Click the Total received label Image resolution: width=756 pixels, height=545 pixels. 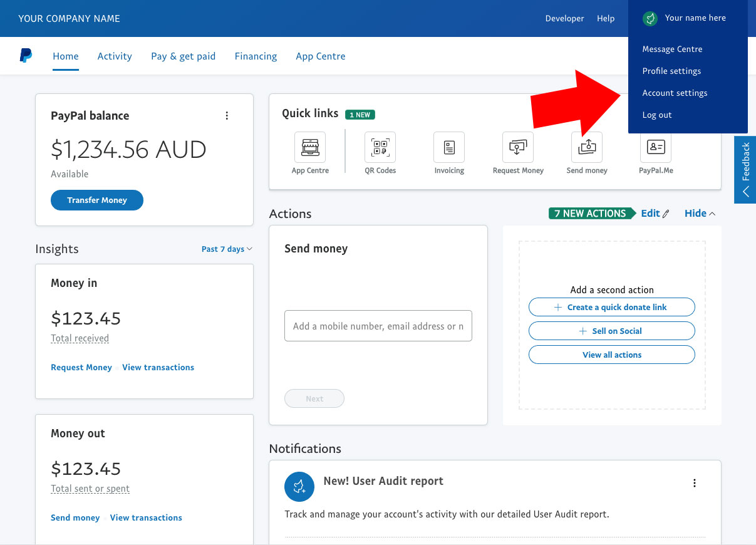click(x=80, y=338)
